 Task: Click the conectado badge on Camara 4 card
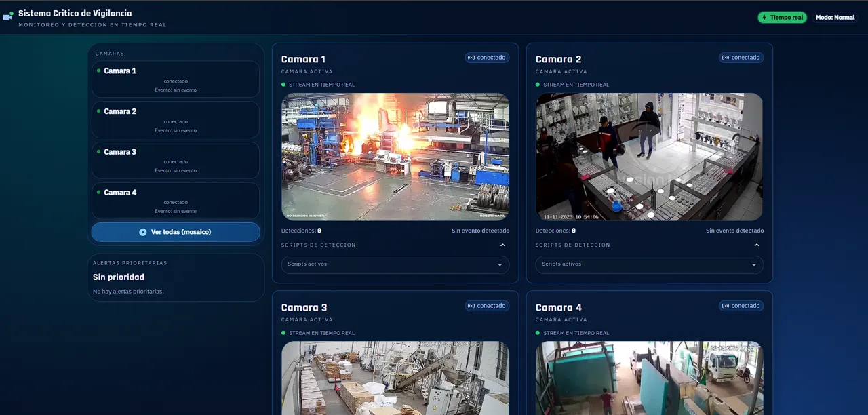741,306
